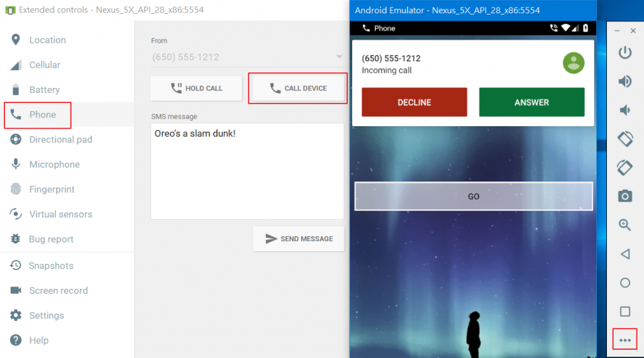644x358 pixels.
Task: Click the Home circle navigation icon
Action: tap(625, 283)
